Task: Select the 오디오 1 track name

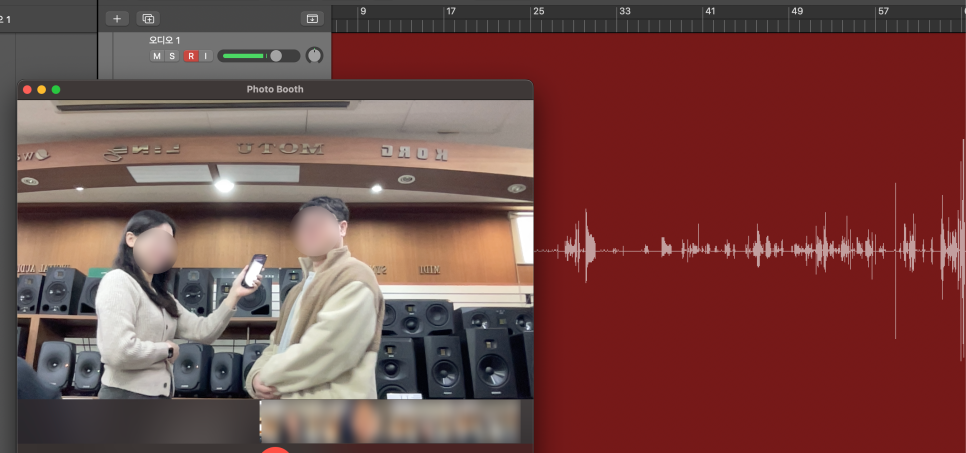Action: click(164, 40)
